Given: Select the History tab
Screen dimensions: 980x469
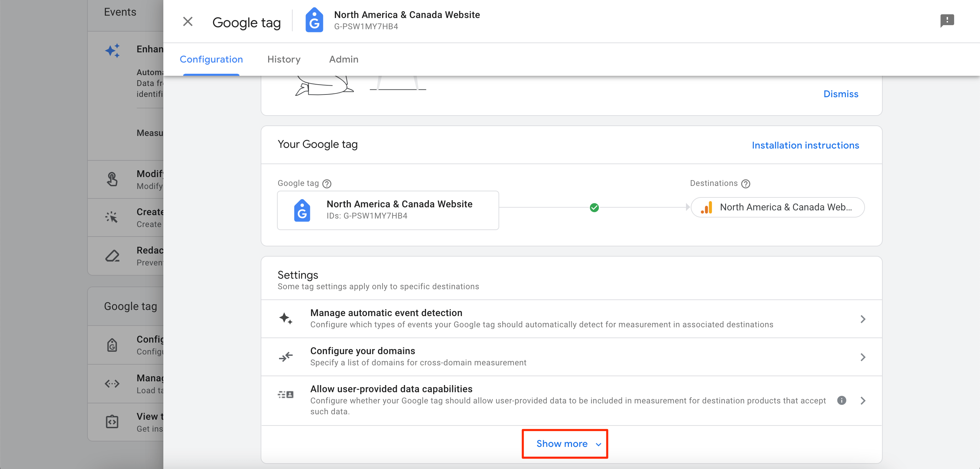Looking at the screenshot, I should [x=283, y=59].
